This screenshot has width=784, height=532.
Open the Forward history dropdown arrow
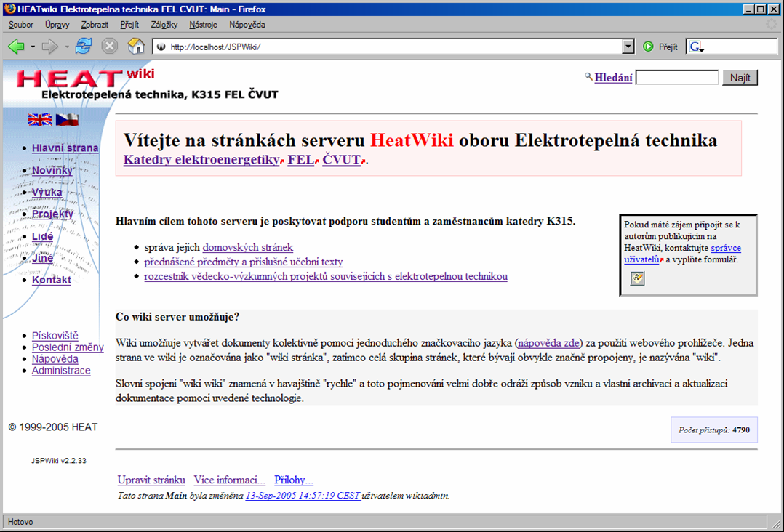tap(66, 47)
